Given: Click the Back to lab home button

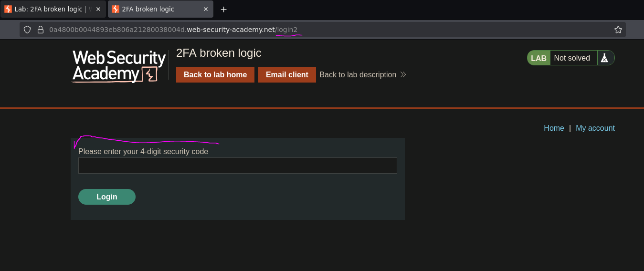Looking at the screenshot, I should 215,74.
